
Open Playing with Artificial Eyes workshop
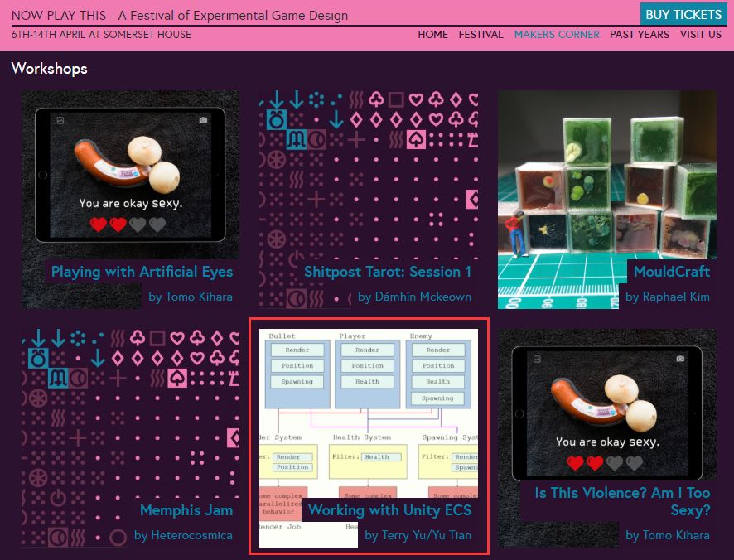coord(142,272)
